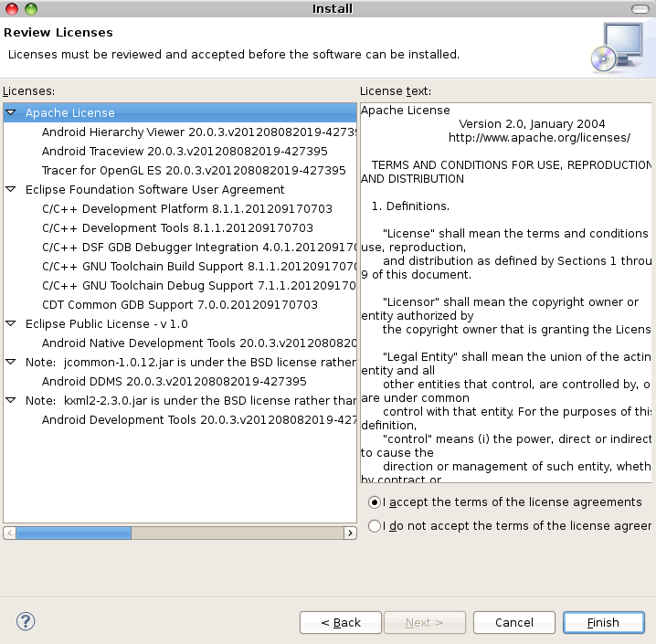This screenshot has width=656, height=644.
Task: Click the Cancel button
Action: [x=514, y=623]
